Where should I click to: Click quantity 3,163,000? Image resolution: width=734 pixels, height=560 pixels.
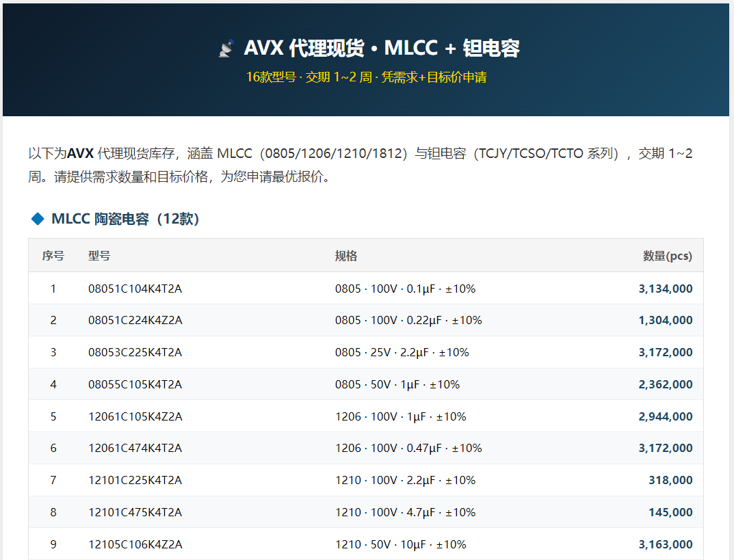coord(666,544)
